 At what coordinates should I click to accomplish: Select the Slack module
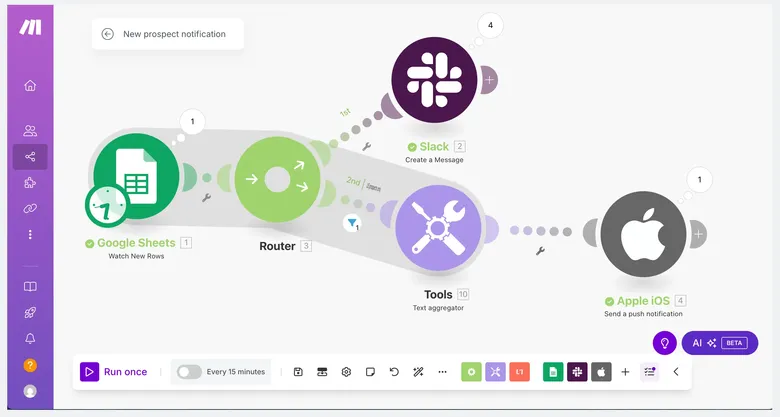pyautogui.click(x=434, y=80)
